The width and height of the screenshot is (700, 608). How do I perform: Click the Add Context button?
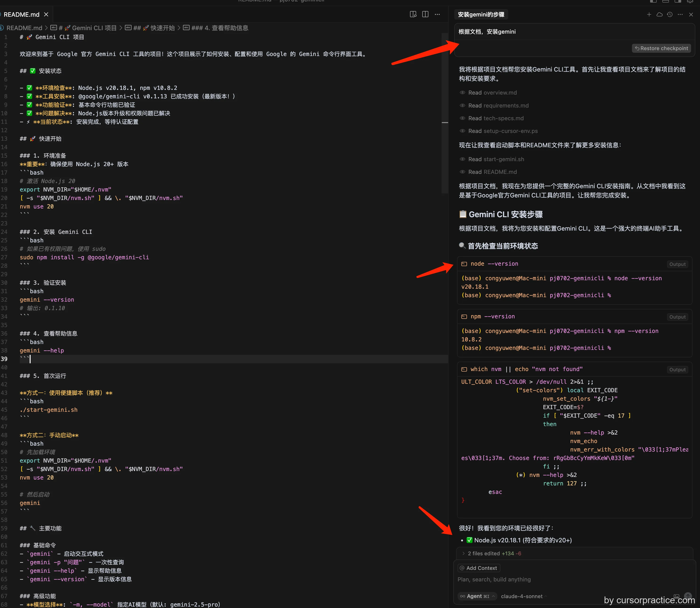479,568
